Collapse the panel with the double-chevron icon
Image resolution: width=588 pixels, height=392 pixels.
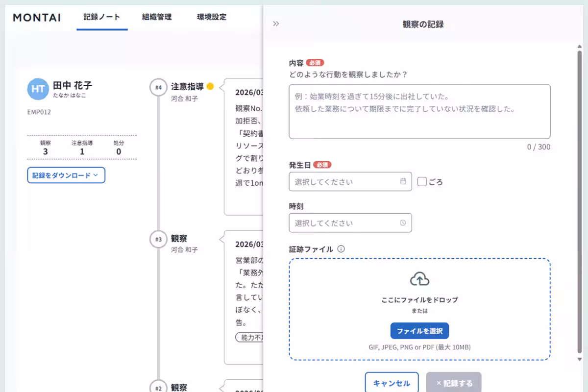(276, 23)
